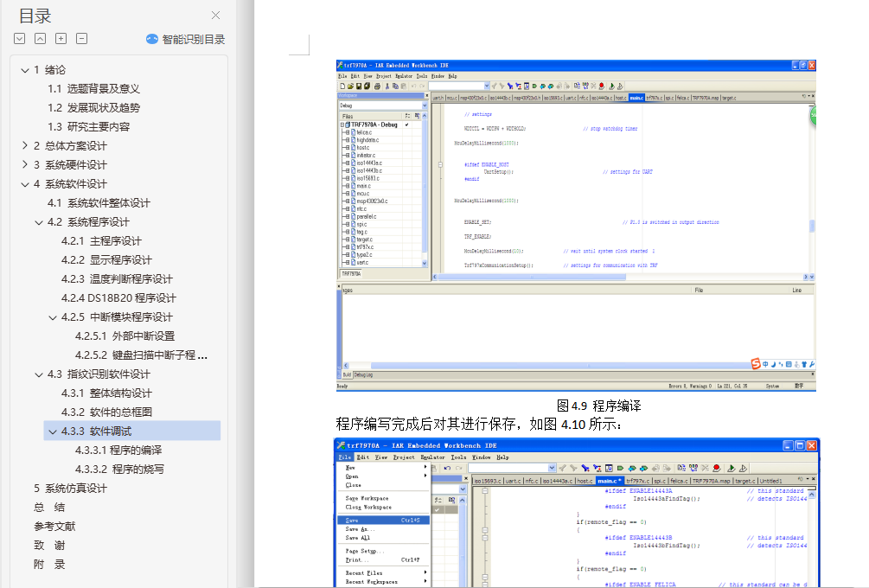Click the Figure 4.10 File menu screenshot
The image size is (869, 588).
tap(577, 513)
